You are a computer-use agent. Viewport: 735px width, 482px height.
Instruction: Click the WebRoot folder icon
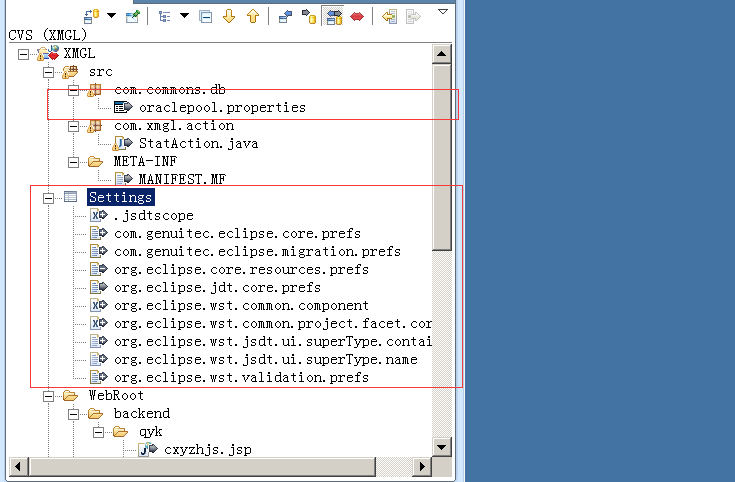(x=70, y=396)
